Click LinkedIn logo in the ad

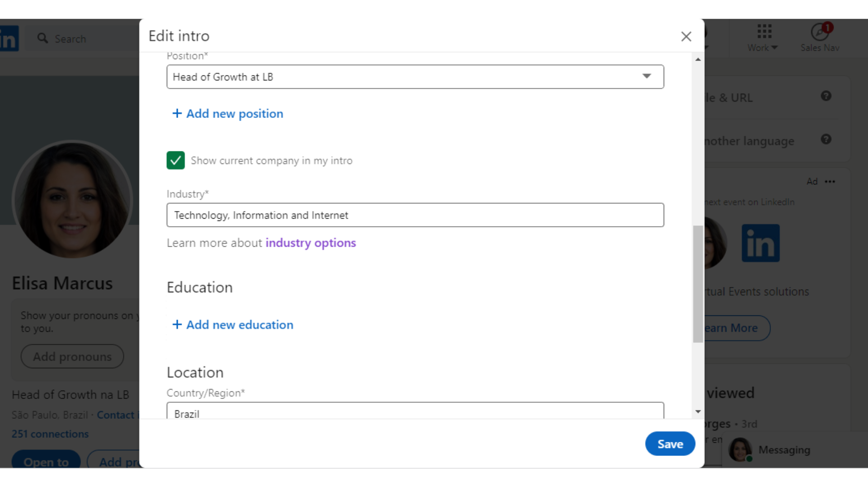pyautogui.click(x=760, y=243)
